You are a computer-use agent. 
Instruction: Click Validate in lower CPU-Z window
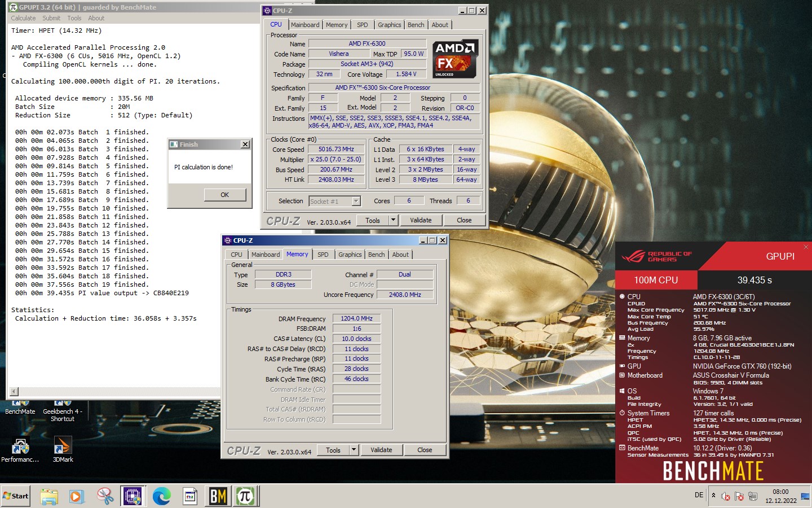tap(381, 450)
